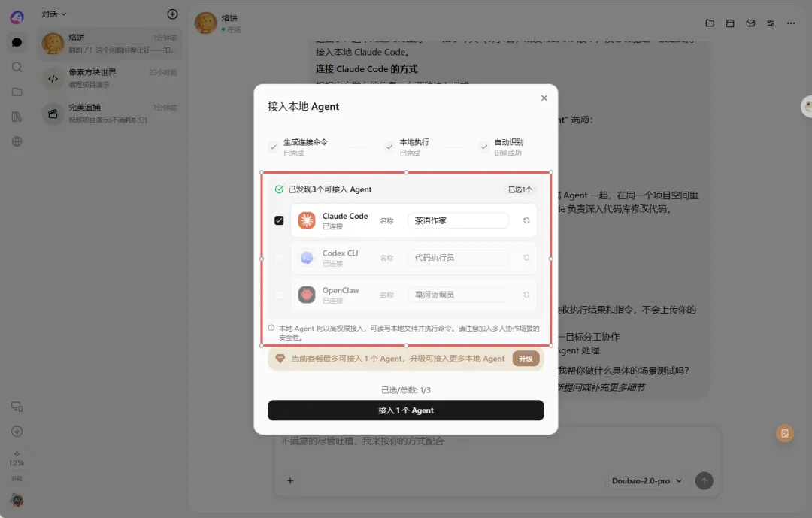
Task: Open the globe icon in left sidebar
Action: click(x=17, y=141)
